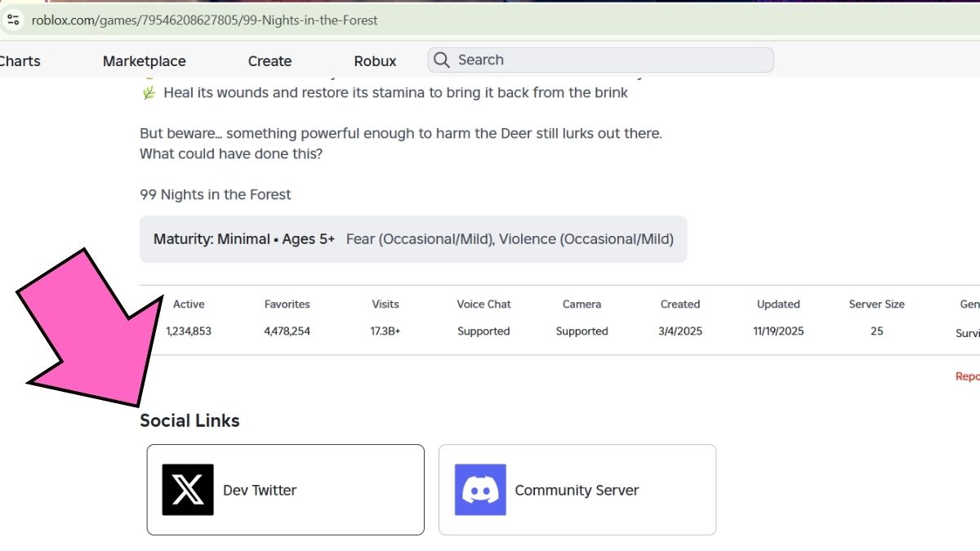Click the magnifier icon in the search bar
The height and width of the screenshot is (551, 980).
[x=442, y=60]
